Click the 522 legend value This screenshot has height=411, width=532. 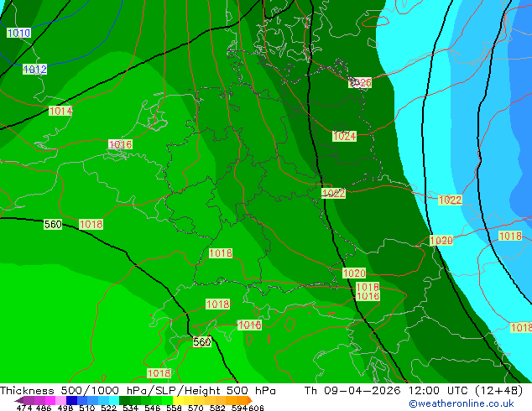(x=108, y=408)
